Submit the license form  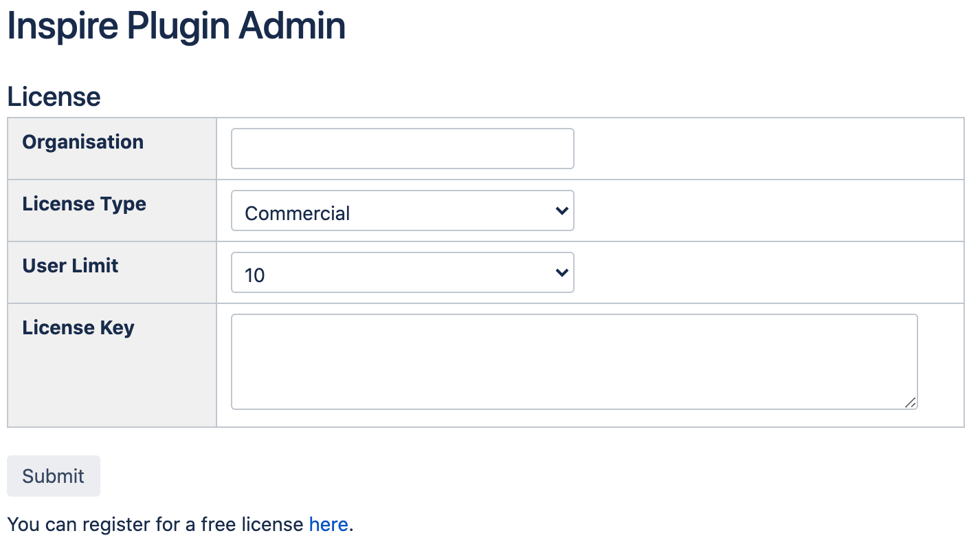[x=53, y=475]
